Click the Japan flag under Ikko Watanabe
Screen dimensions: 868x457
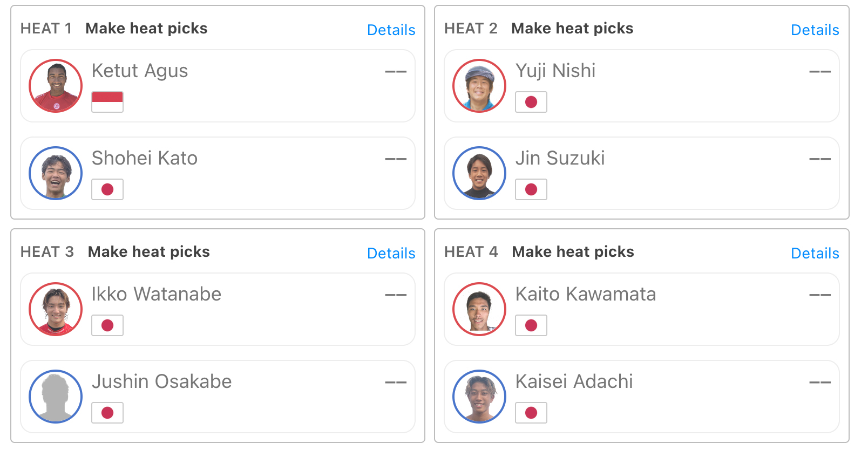[x=107, y=325]
